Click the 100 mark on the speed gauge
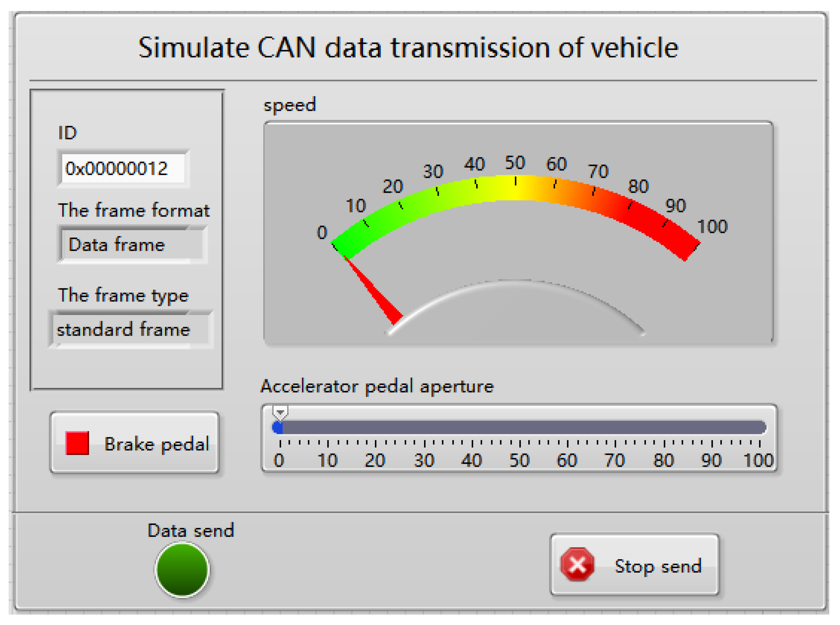 (713, 226)
